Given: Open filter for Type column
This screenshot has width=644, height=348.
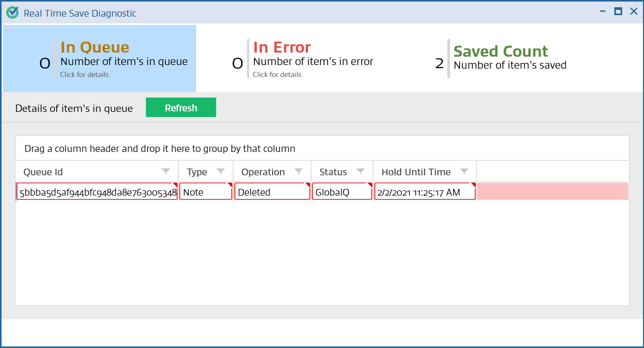Looking at the screenshot, I should tap(221, 172).
